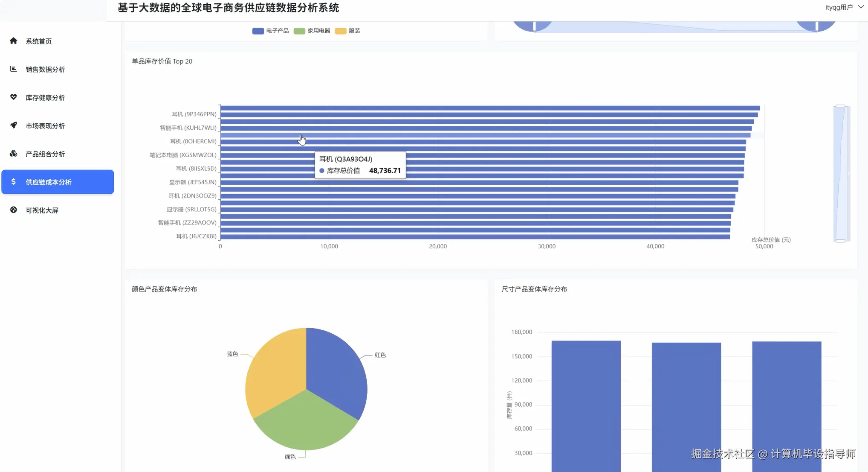Open the ityqg用户 dropdown arrow
This screenshot has height=472, width=868.
click(860, 7)
